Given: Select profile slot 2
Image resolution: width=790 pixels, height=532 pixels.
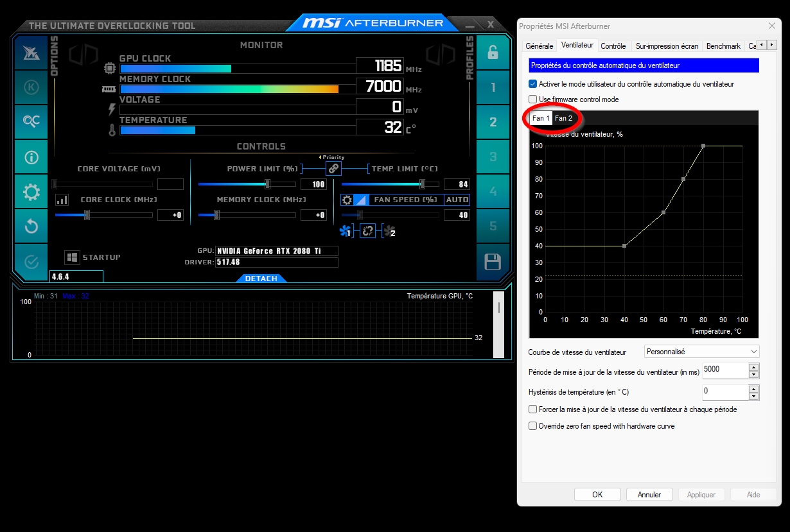Looking at the screenshot, I should [493, 122].
